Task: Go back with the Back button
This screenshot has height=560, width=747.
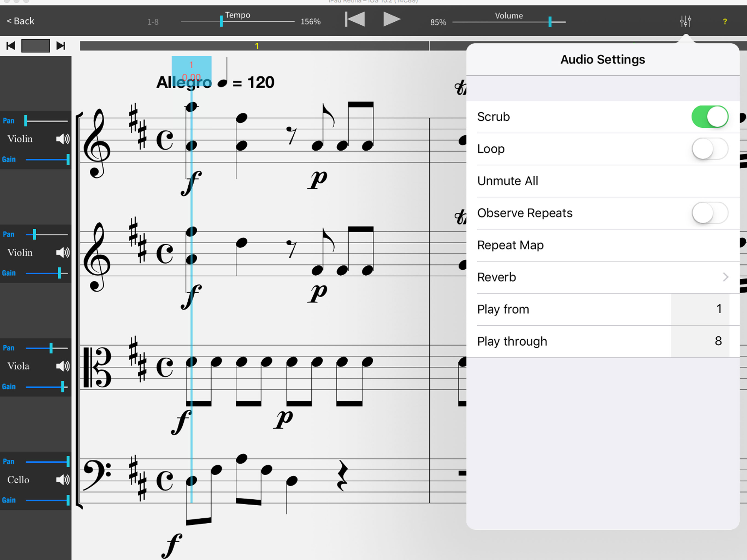Action: click(x=21, y=21)
